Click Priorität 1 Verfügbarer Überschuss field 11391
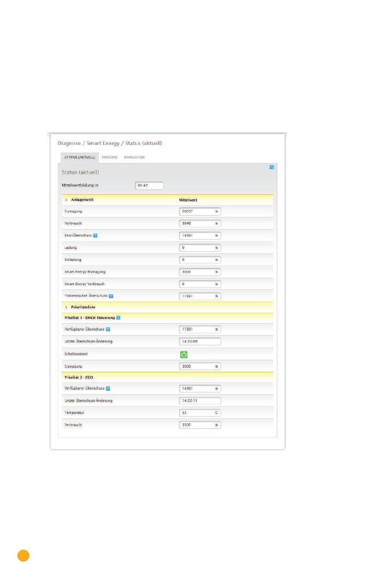This screenshot has width=392, height=565. [200, 329]
